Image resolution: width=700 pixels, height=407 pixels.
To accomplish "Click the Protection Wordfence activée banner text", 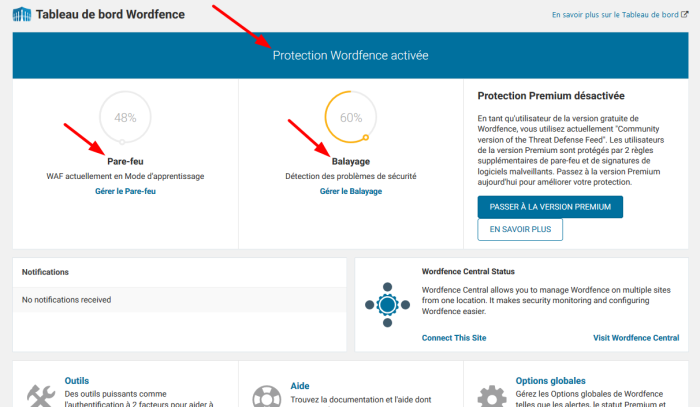I will click(350, 55).
